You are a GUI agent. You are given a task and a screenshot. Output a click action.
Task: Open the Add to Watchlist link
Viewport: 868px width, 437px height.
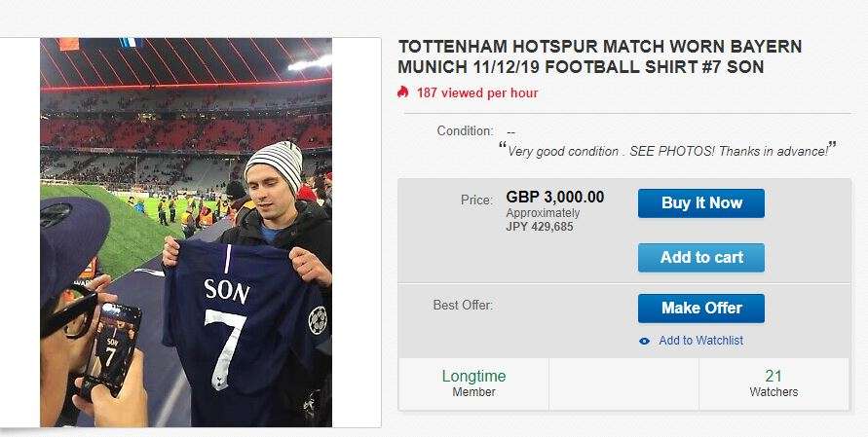pos(700,341)
